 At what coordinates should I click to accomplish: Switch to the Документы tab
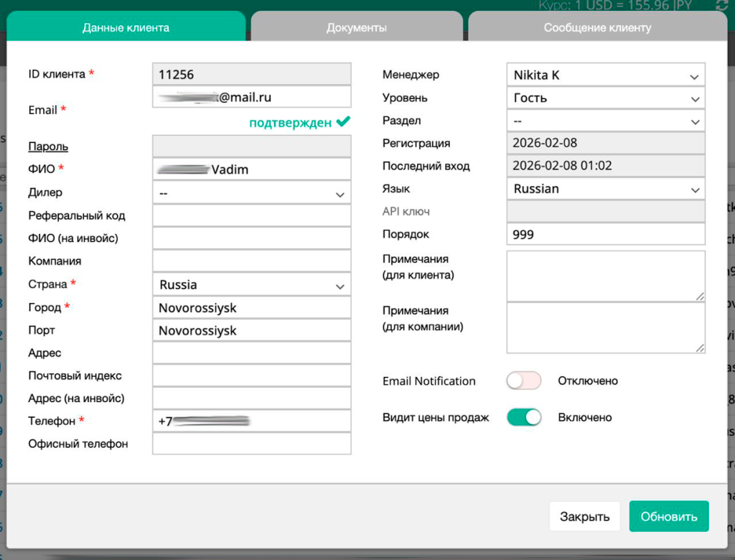tap(357, 28)
